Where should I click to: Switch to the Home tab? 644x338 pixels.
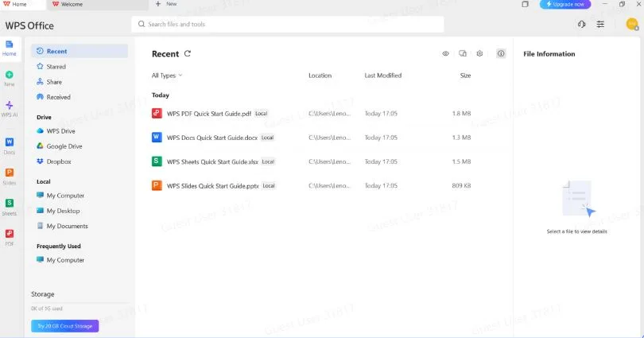coord(22,4)
